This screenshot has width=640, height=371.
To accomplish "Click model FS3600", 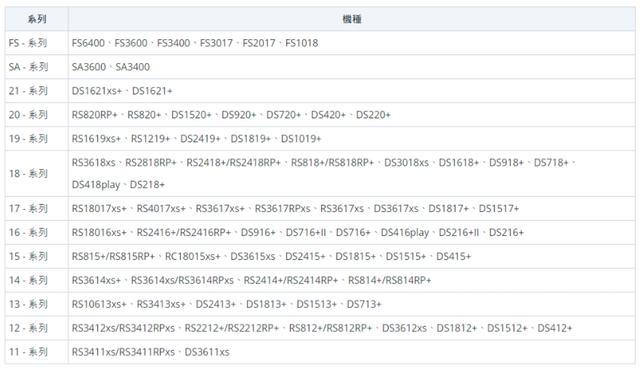I will 131,43.
